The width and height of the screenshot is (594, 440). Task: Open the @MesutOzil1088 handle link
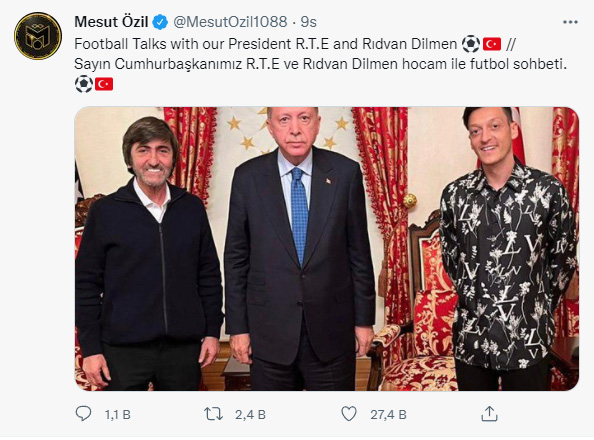(x=230, y=22)
